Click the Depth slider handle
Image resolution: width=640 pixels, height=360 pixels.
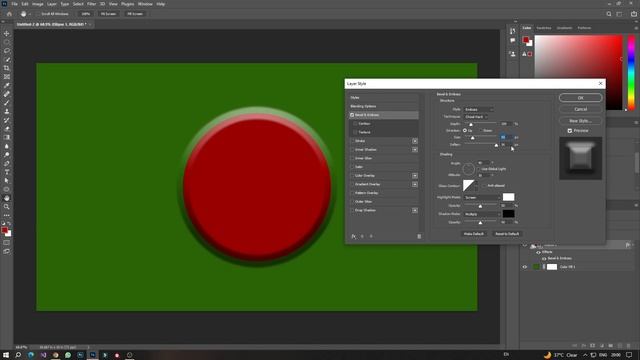tap(471, 124)
